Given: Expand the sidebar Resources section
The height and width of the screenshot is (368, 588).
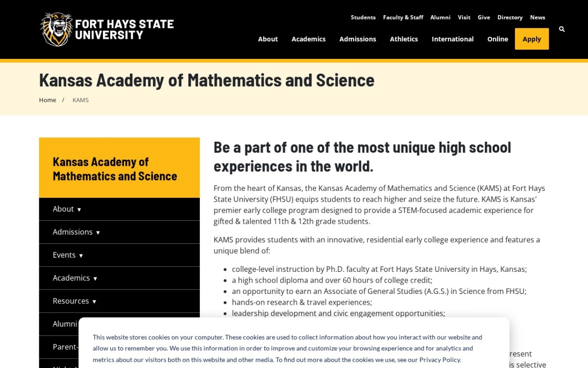Looking at the screenshot, I should click(x=120, y=301).
